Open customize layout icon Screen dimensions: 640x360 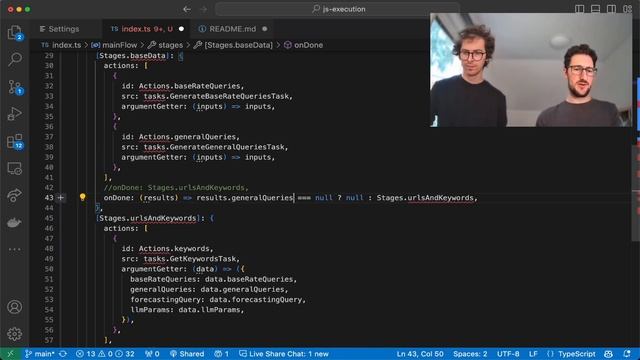pyautogui.click(x=627, y=9)
